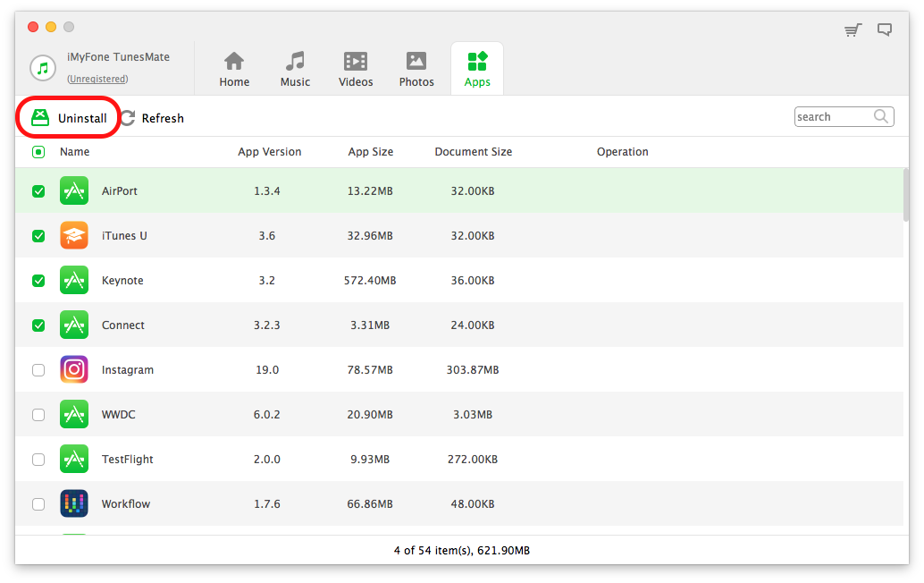The width and height of the screenshot is (924, 583).
Task: Click the AirPort app icon
Action: point(74,191)
